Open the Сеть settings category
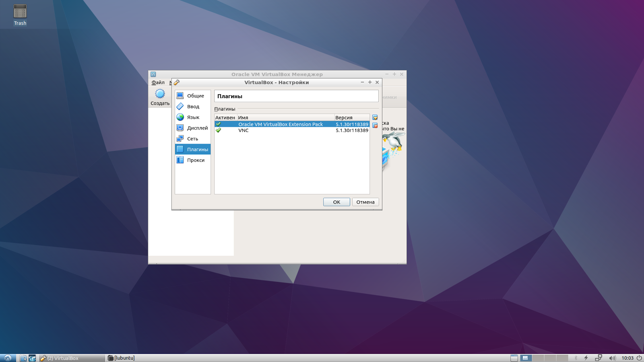 point(193,139)
